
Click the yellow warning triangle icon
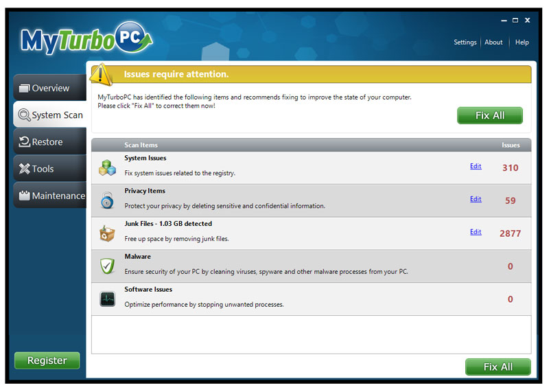[102, 73]
